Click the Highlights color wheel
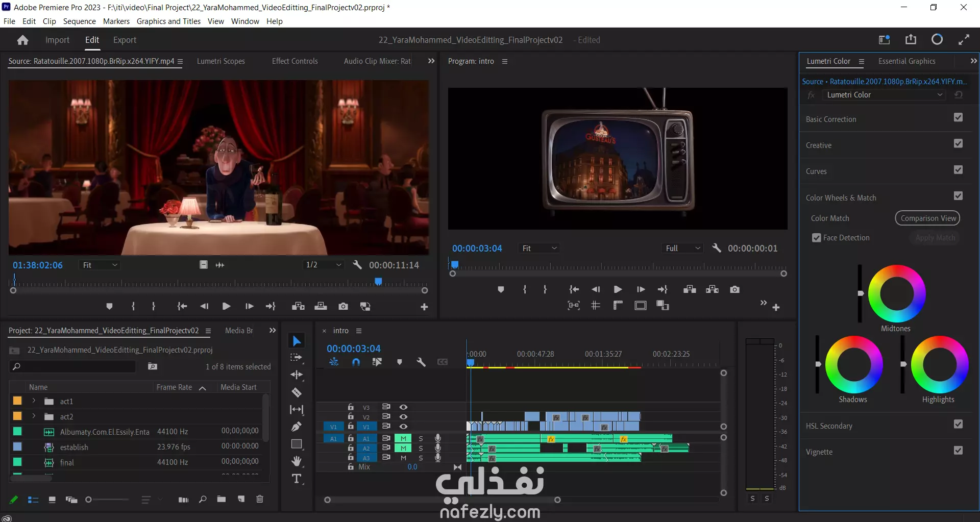The image size is (980, 522). pos(940,364)
